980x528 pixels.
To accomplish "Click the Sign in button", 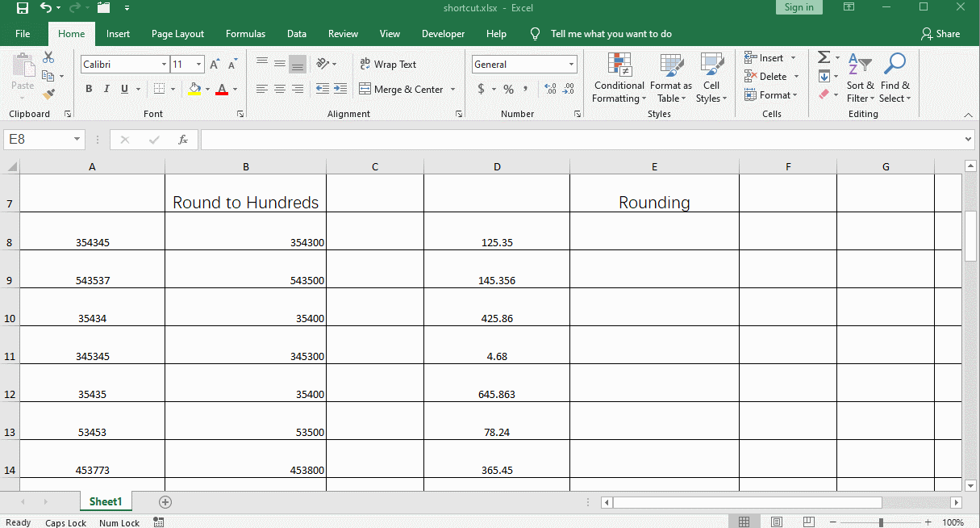I will (x=799, y=7).
